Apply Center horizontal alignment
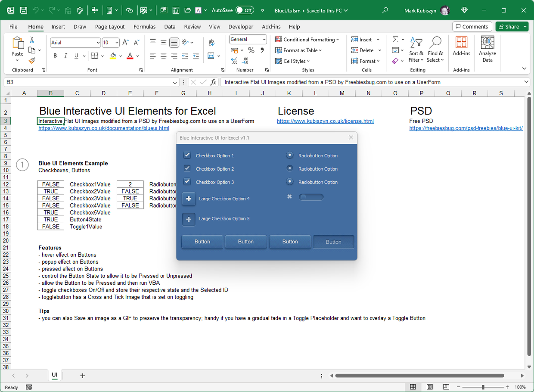The image size is (534, 392). pos(163,56)
